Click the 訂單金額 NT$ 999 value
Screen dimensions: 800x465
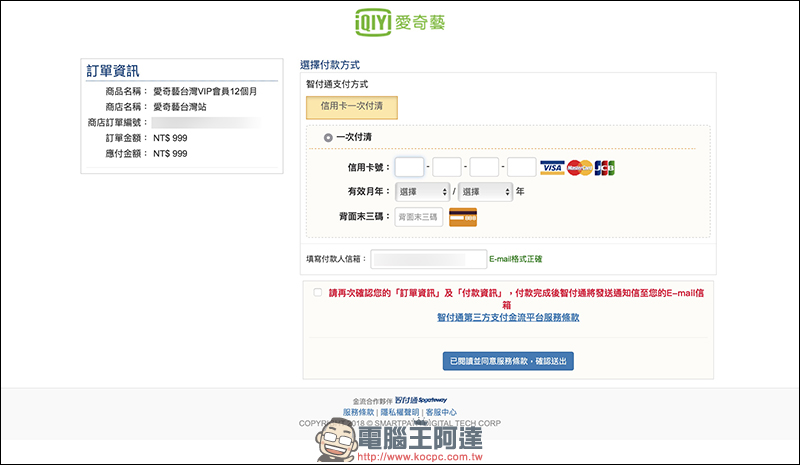click(170, 138)
